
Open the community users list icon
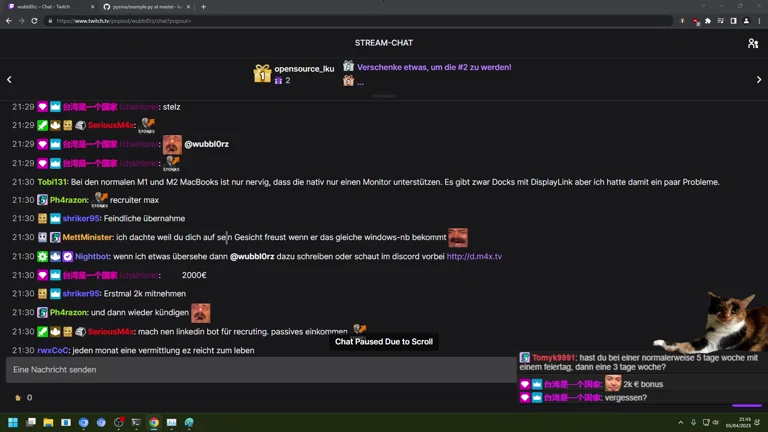tap(752, 43)
